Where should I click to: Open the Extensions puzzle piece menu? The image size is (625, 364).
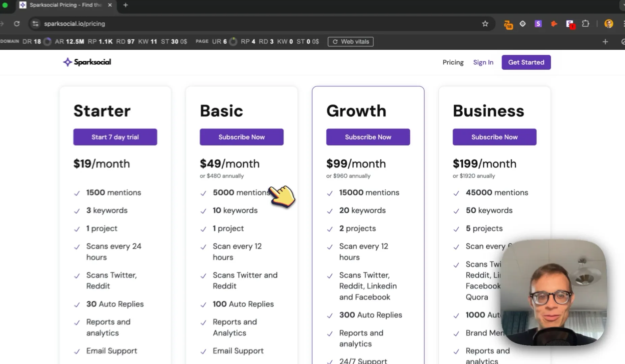(x=586, y=24)
